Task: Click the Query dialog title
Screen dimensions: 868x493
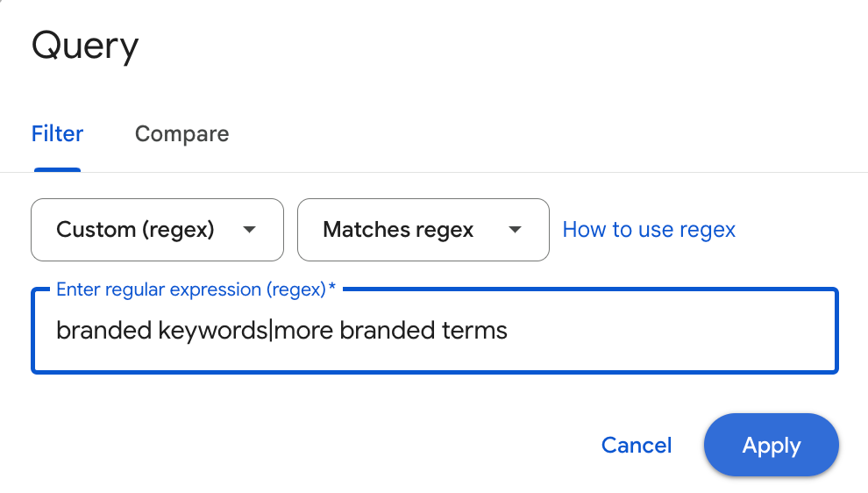Action: coord(85,46)
